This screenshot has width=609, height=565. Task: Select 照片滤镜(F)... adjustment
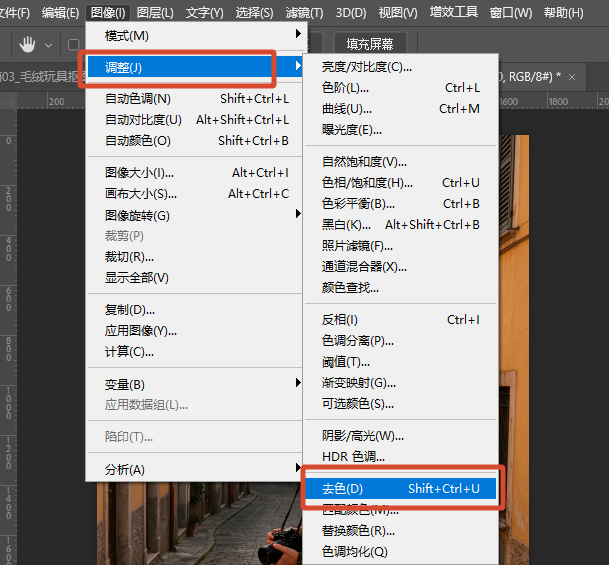pyautogui.click(x=400, y=245)
